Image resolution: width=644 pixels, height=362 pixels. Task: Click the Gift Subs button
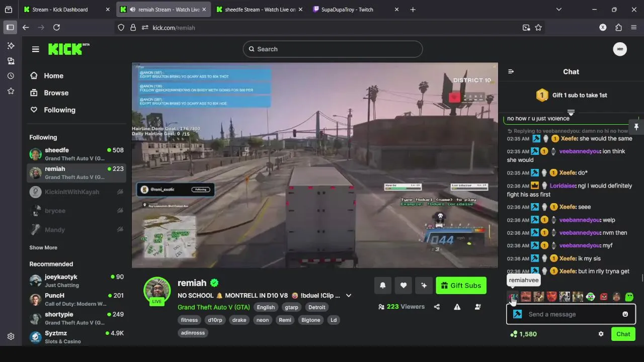coord(461,285)
